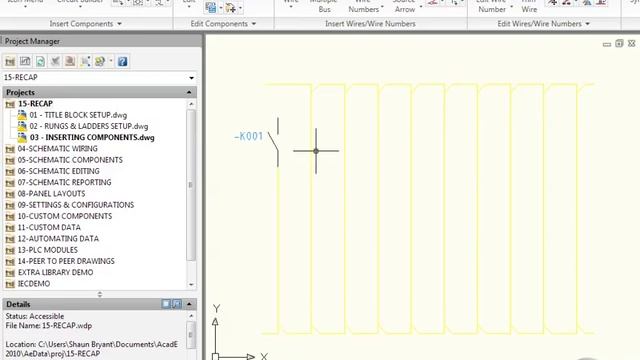Click the Projects list vertical scrollbar thumb

(191, 185)
